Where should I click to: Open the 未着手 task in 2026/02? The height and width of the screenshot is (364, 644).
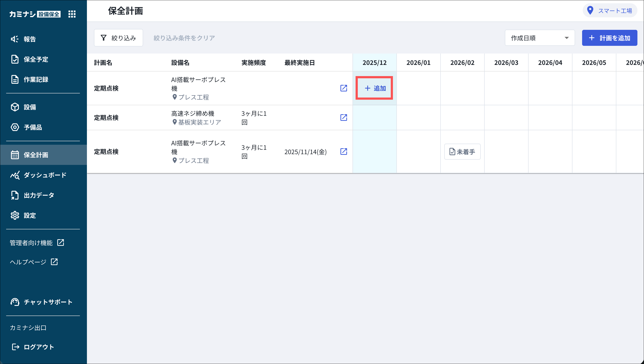(462, 152)
